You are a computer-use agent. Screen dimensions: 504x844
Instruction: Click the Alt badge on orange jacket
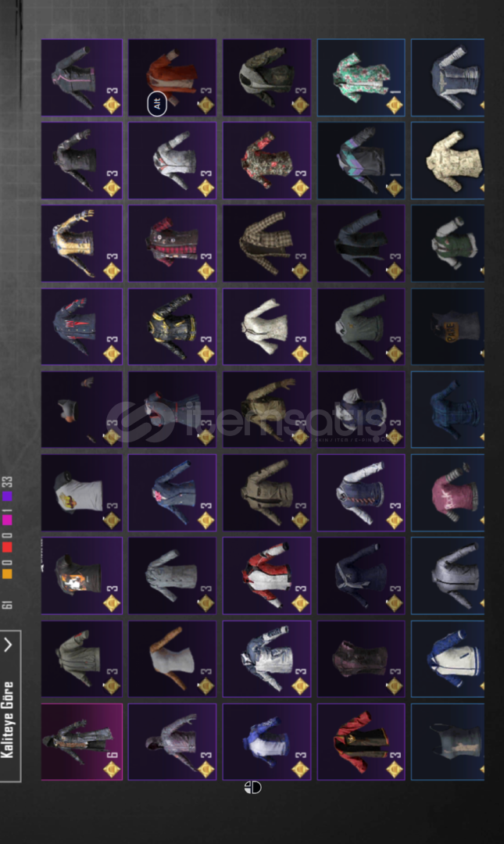157,104
